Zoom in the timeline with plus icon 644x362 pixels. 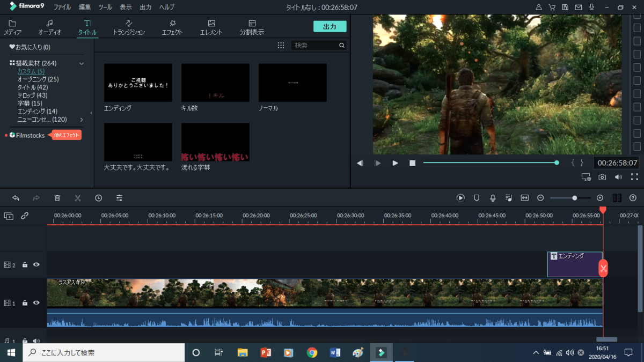[600, 198]
